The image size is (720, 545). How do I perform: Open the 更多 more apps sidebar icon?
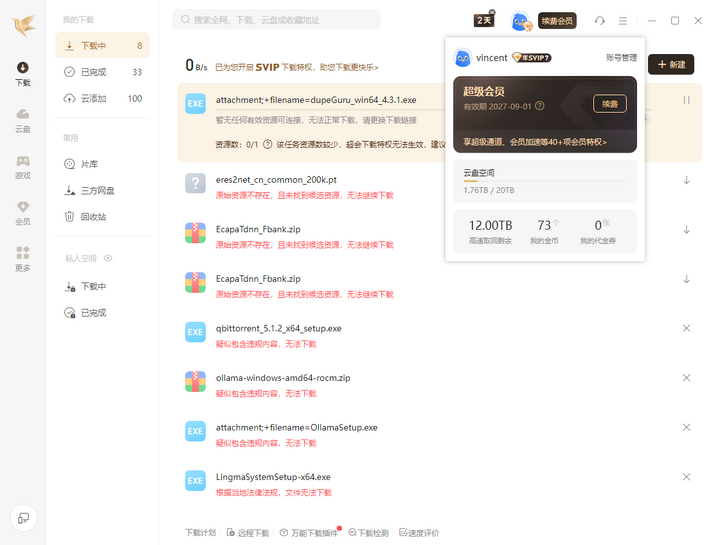click(x=22, y=259)
